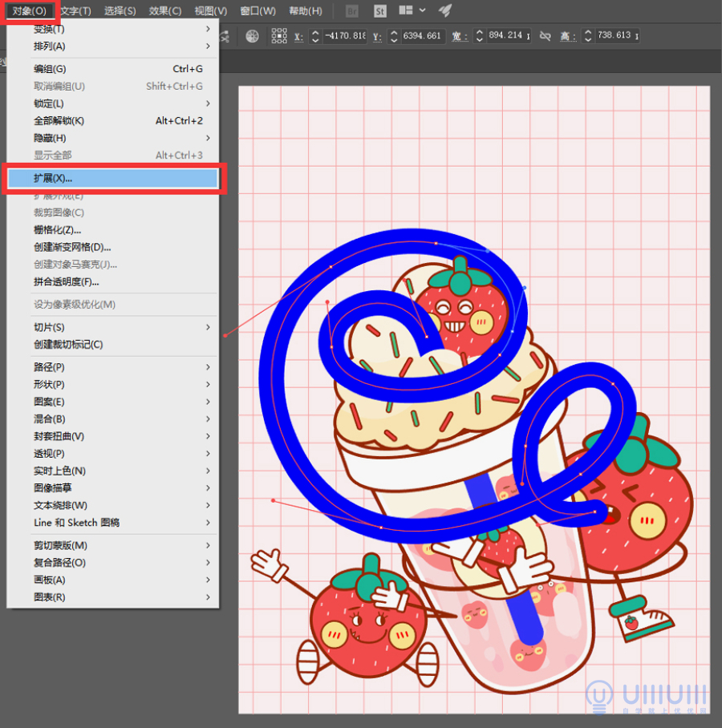Choose 创建渐变网格(D)... menu item
Screen dimensions: 722x728
pos(112,247)
